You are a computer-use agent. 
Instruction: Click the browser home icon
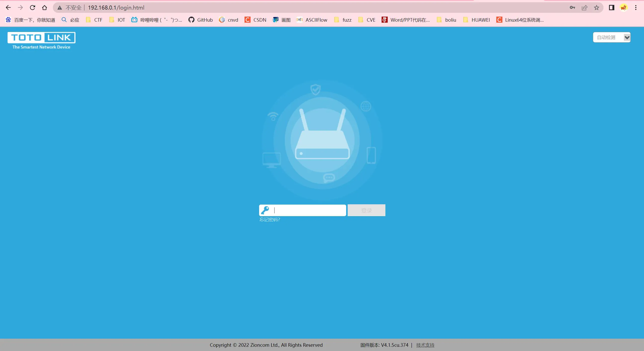(x=45, y=8)
